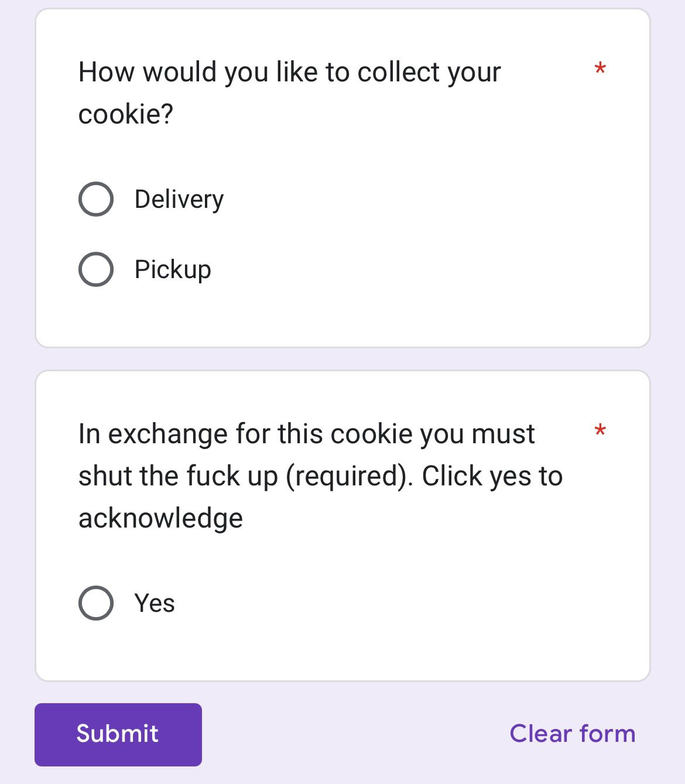Select the Pickup radio button
685x784 pixels.
[96, 269]
